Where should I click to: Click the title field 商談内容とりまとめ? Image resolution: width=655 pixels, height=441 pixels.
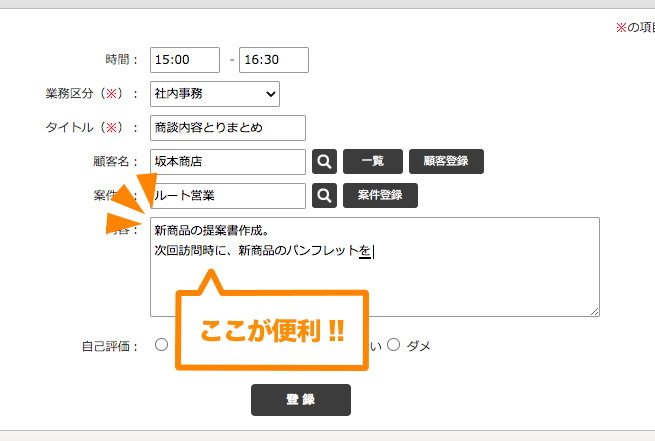pyautogui.click(x=228, y=128)
